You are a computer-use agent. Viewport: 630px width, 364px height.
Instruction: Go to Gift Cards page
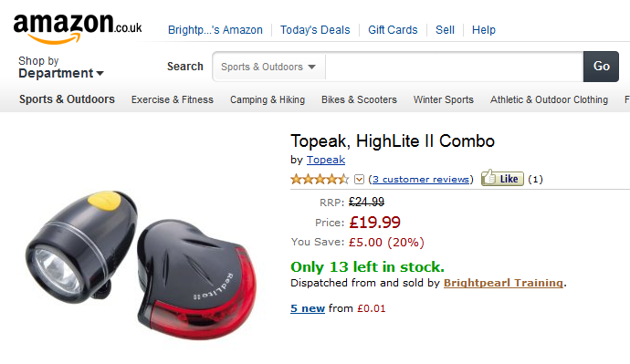click(x=393, y=30)
